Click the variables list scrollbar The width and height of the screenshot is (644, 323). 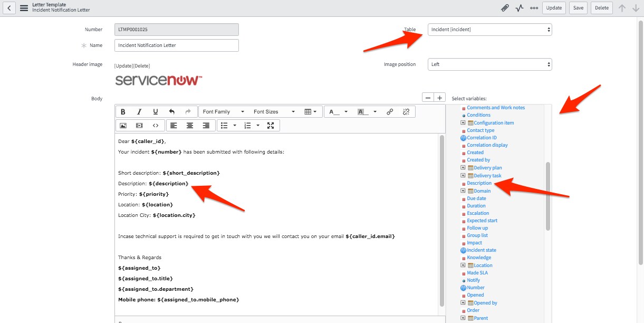point(548,196)
